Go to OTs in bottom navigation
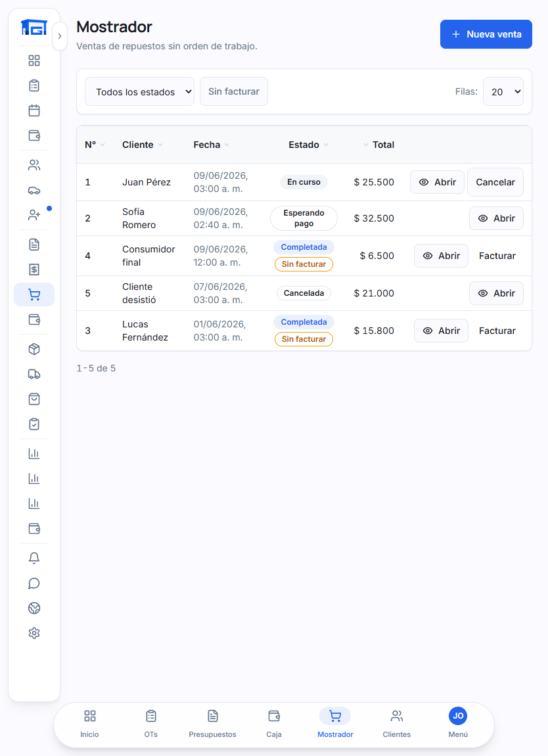The height and width of the screenshot is (756, 548). tap(151, 724)
